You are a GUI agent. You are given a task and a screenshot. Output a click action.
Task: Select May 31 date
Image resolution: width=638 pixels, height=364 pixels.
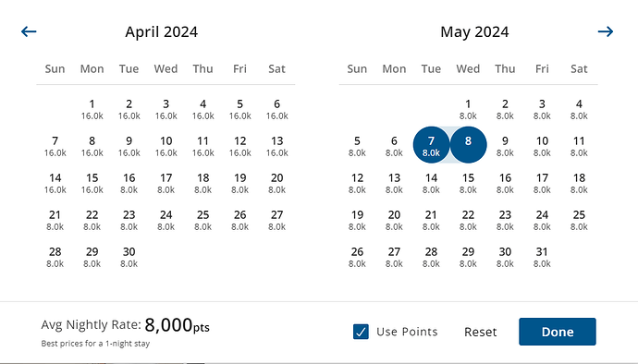click(542, 257)
